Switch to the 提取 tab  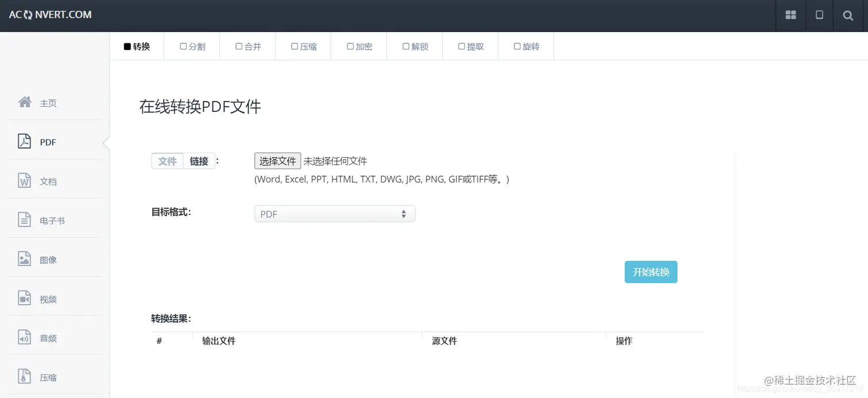coord(471,46)
